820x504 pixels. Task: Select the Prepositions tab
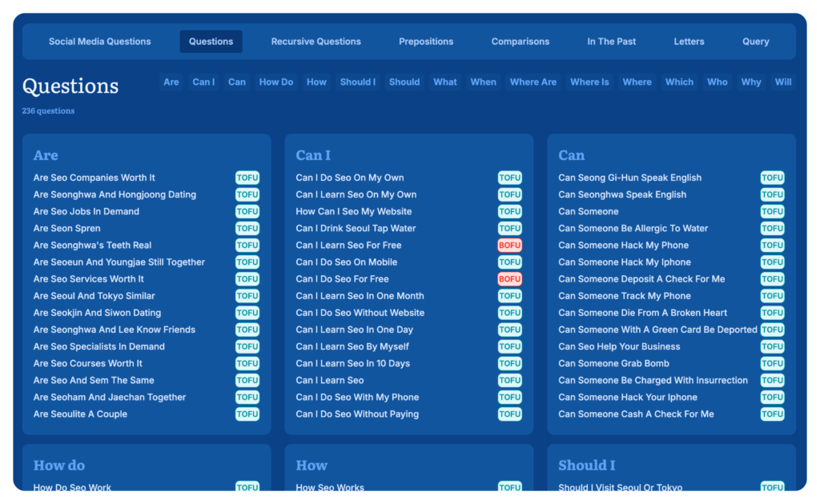click(426, 42)
